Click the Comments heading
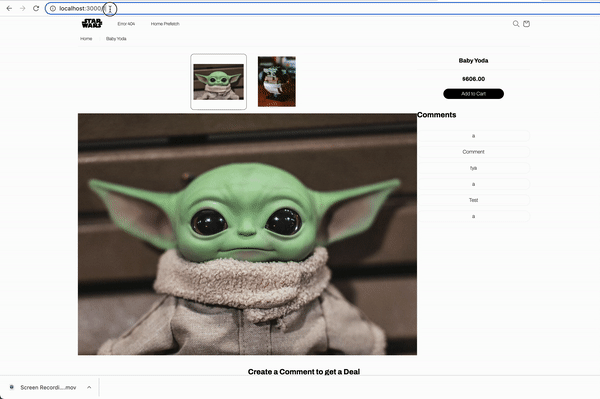The width and height of the screenshot is (600, 399). click(x=437, y=115)
